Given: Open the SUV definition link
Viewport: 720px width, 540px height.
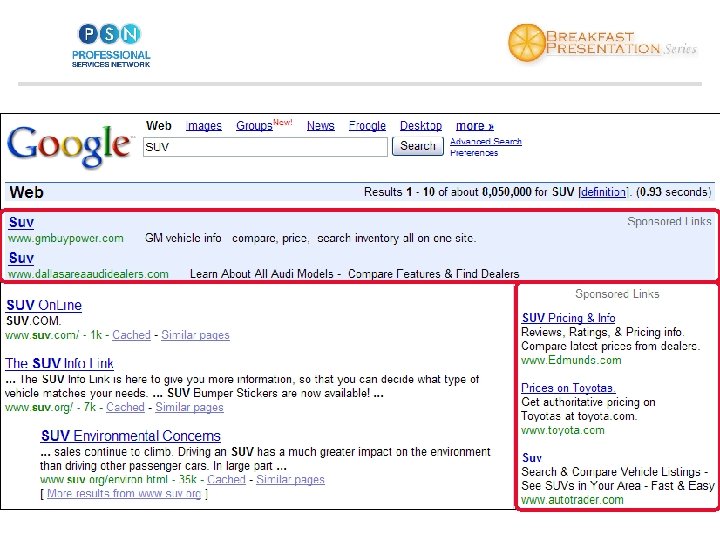Looking at the screenshot, I should click(603, 192).
